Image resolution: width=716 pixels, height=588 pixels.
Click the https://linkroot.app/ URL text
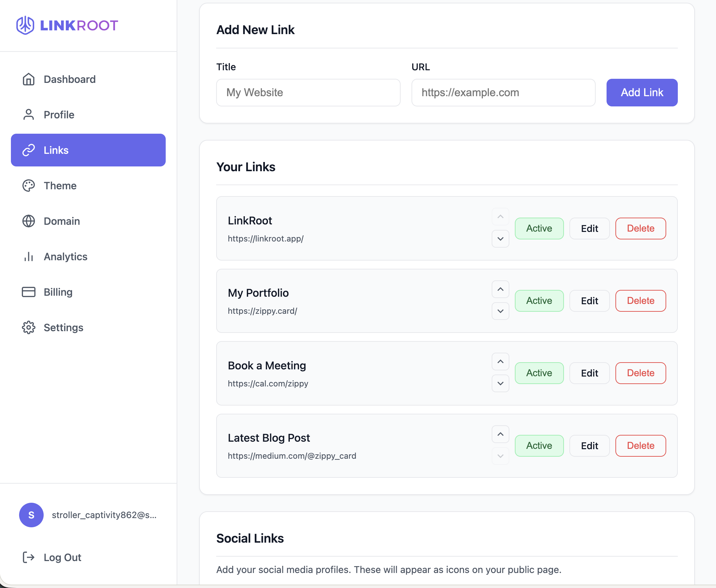tap(266, 239)
